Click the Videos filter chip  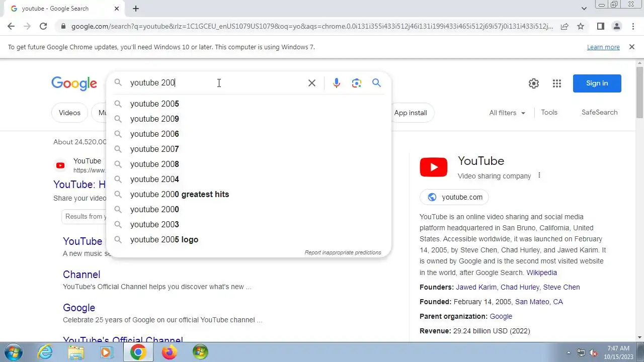point(69,113)
